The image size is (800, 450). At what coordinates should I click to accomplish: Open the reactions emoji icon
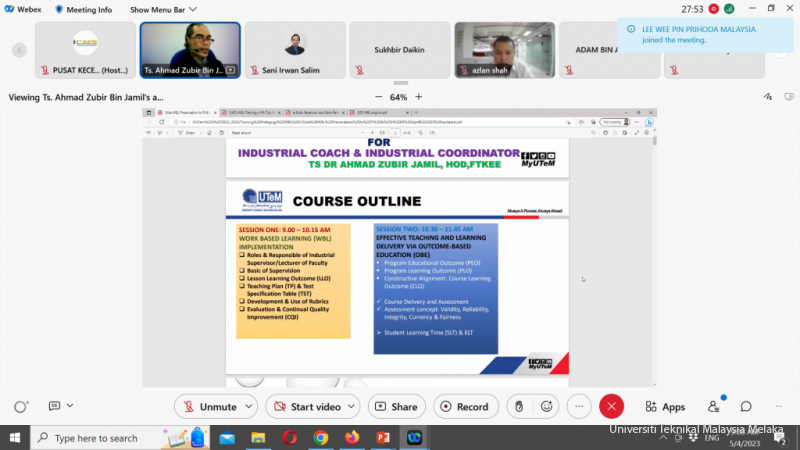click(546, 407)
